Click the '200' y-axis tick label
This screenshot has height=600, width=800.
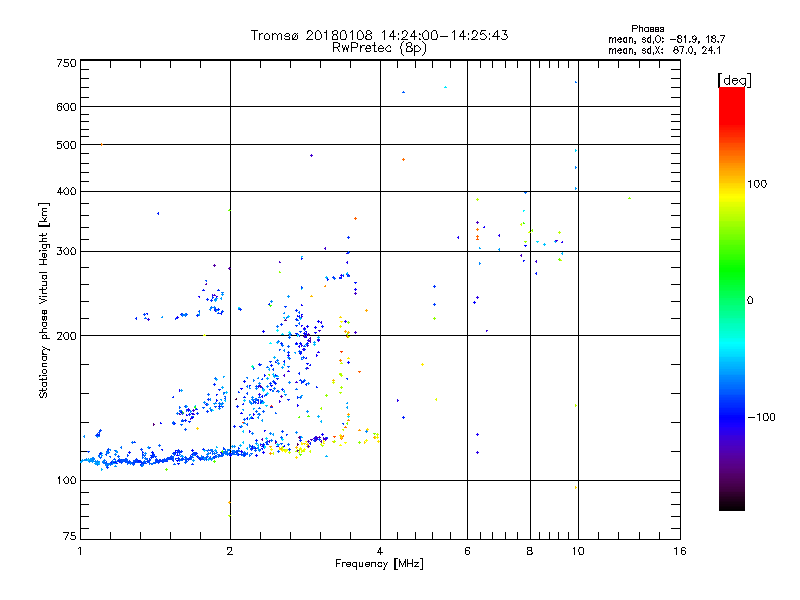[66, 336]
